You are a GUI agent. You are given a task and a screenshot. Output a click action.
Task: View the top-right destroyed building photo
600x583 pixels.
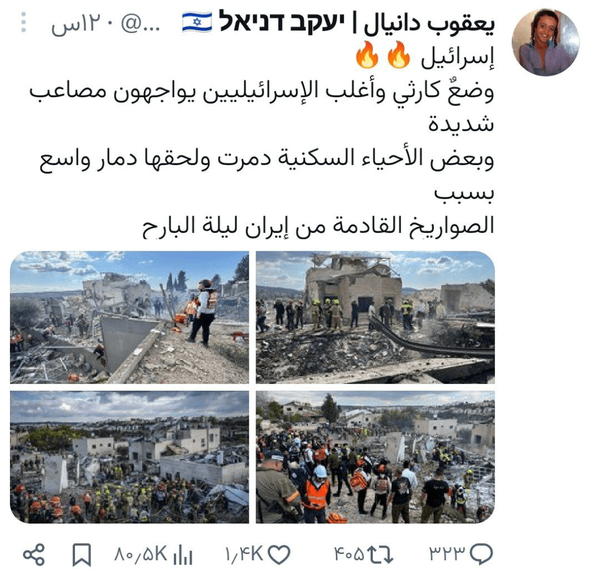(375, 317)
